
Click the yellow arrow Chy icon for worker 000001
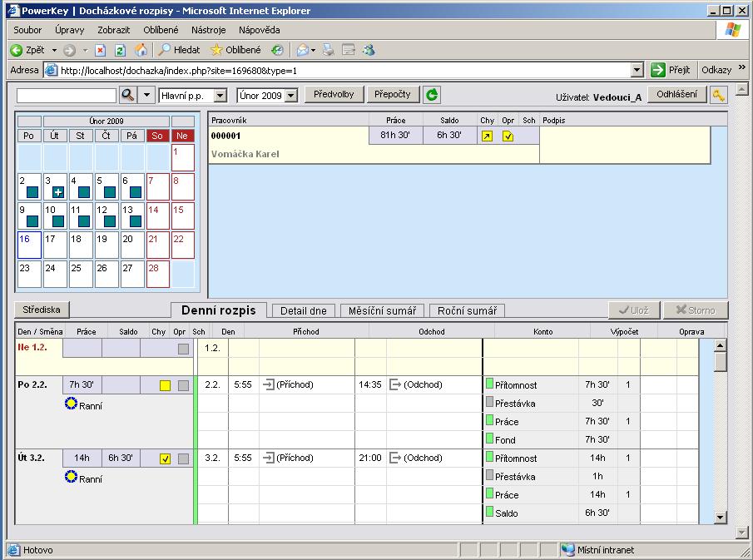click(487, 136)
